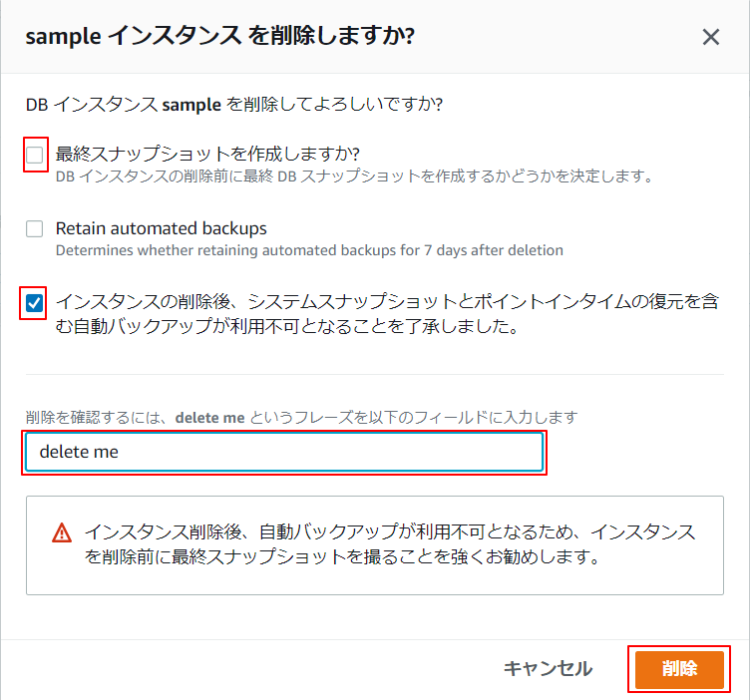Focus the delete me confirmation field
Viewport: 750px width, 700px height.
pyautogui.click(x=284, y=452)
